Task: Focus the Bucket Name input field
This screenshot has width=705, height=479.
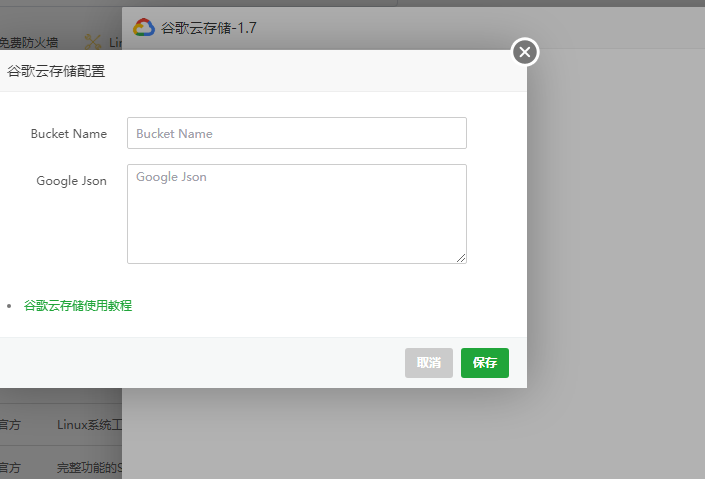Action: click(297, 133)
